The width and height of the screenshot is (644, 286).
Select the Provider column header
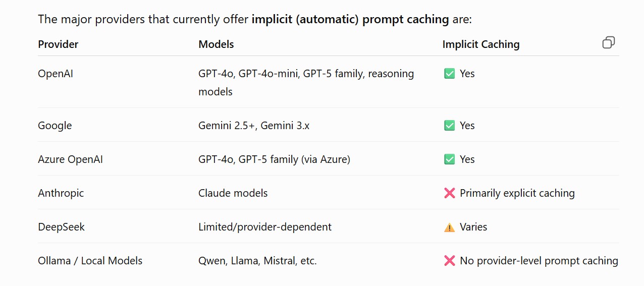58,44
